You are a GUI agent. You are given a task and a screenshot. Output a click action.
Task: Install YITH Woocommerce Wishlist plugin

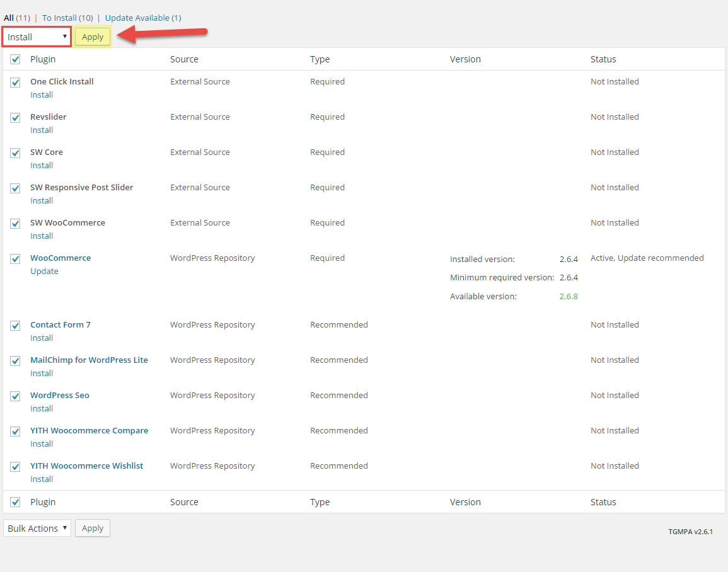42,479
